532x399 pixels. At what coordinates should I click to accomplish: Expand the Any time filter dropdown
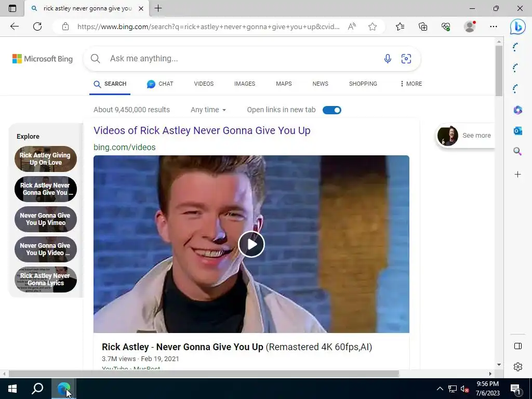[x=208, y=110]
